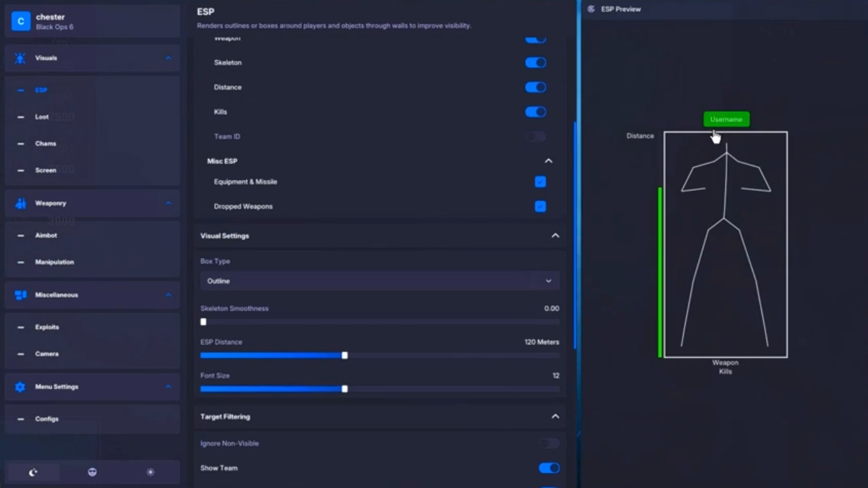This screenshot has width=868, height=488.
Task: Select the moon dark theme icon
Action: (x=33, y=472)
